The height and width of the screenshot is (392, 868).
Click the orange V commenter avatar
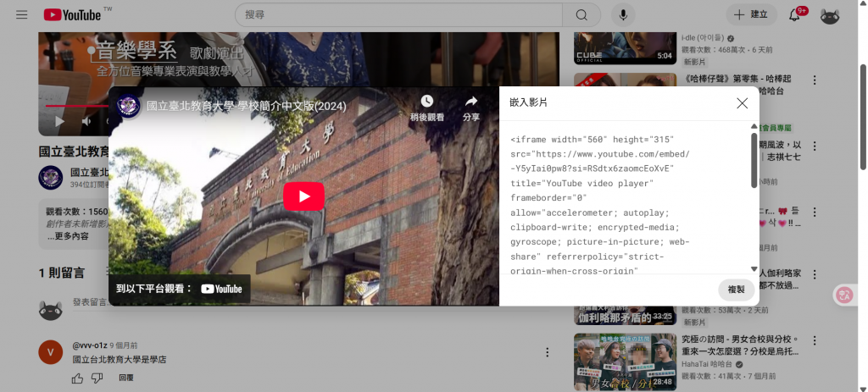50,352
